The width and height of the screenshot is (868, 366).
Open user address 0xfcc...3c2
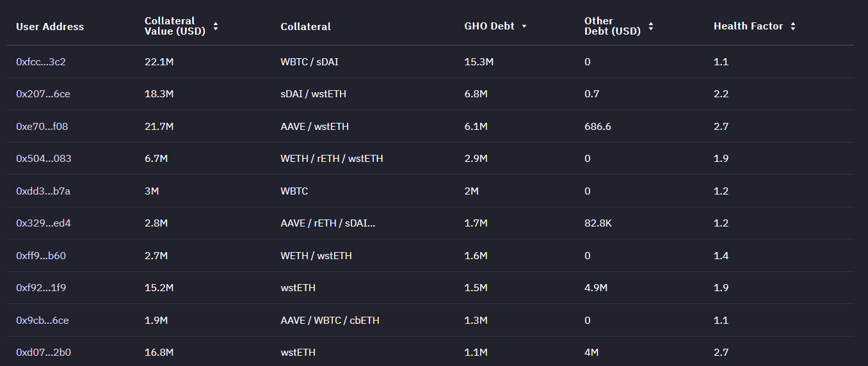(x=41, y=62)
